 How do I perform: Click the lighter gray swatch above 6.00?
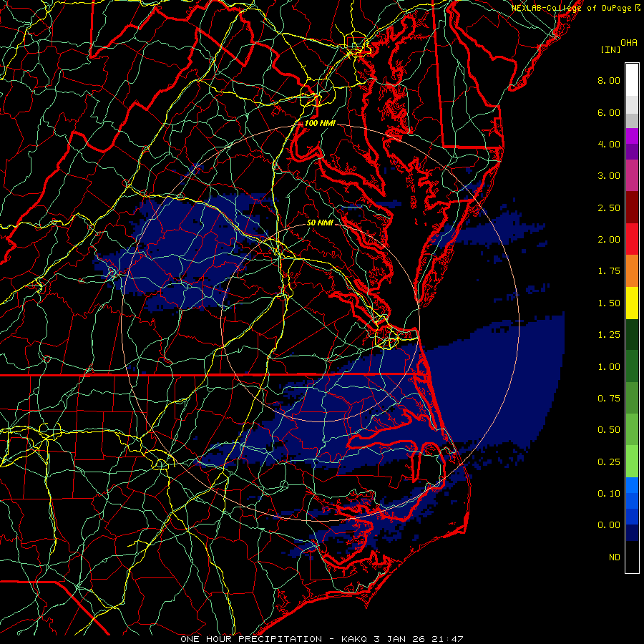[x=632, y=104]
